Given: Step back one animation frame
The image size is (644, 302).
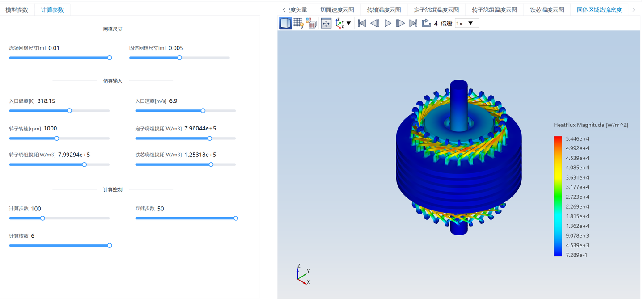Looking at the screenshot, I should (x=375, y=23).
